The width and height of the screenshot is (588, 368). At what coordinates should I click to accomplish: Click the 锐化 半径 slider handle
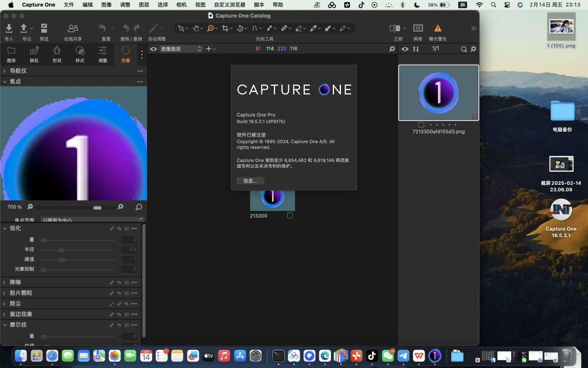(61, 250)
